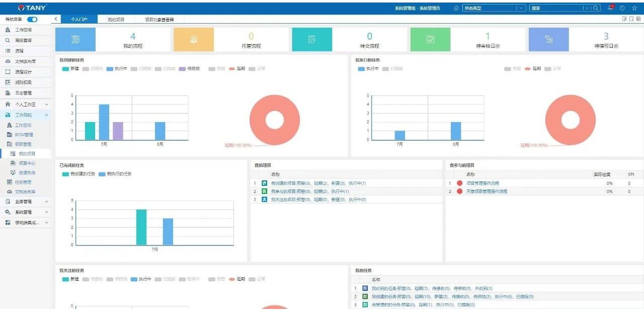This screenshot has height=313, width=644.
Task: Click the star favorites icon in header
Action: tap(634, 8)
